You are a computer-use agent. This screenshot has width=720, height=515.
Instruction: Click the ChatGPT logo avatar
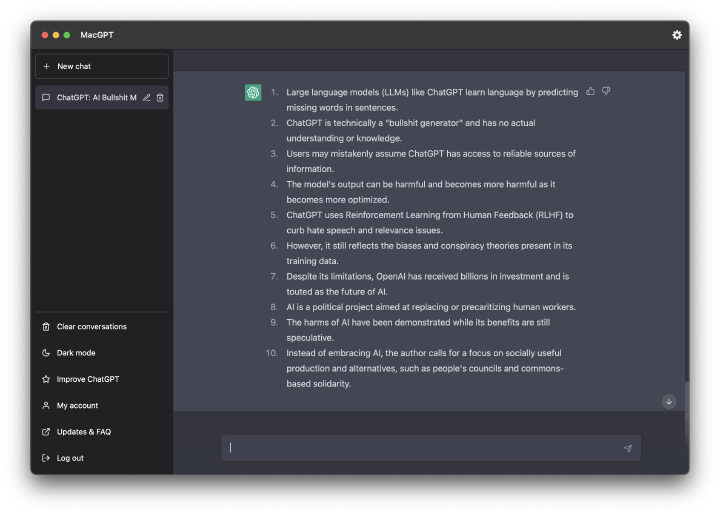point(253,92)
